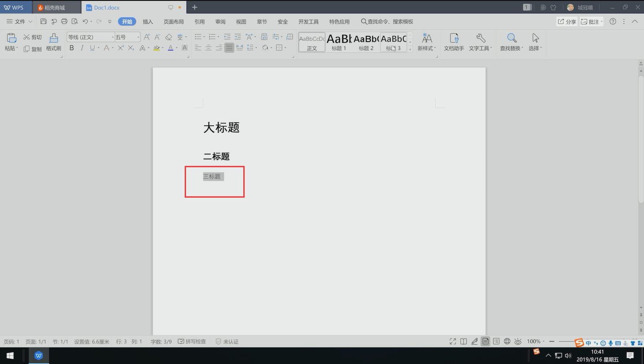Toggle spell check (拼写检查) in status bar
The height and width of the screenshot is (364, 644).
pos(192,341)
